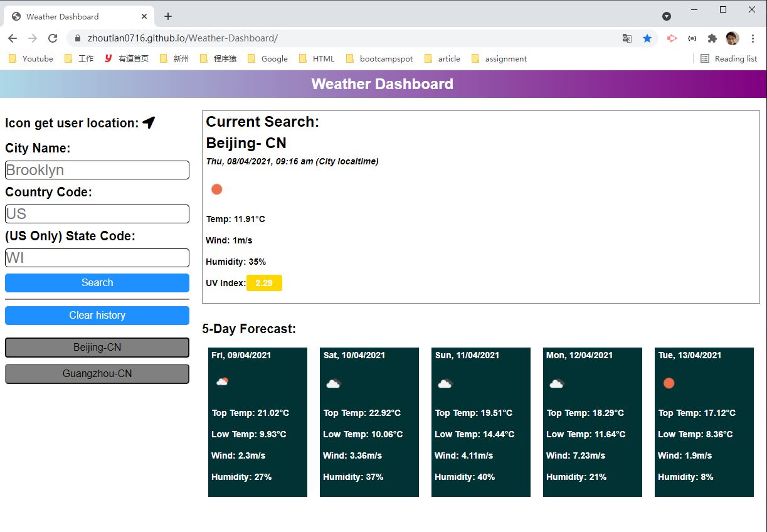Open the Reading list
767x532 pixels.
click(x=729, y=58)
